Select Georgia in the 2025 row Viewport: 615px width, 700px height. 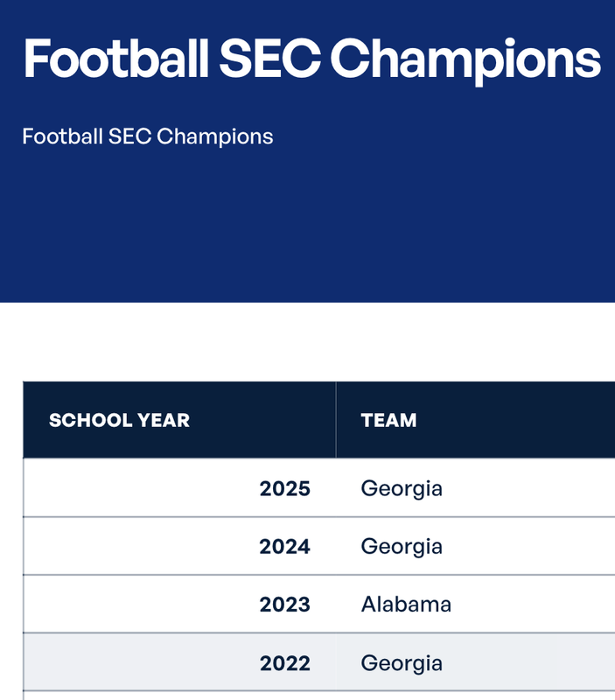tap(402, 489)
